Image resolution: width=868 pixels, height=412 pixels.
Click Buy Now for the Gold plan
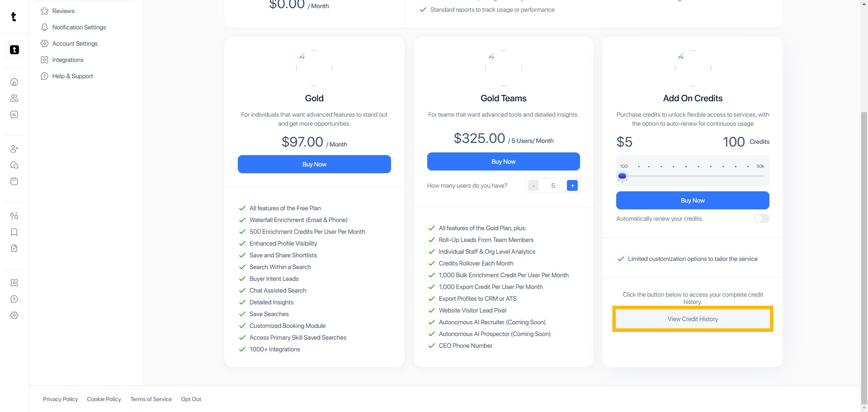pos(314,164)
